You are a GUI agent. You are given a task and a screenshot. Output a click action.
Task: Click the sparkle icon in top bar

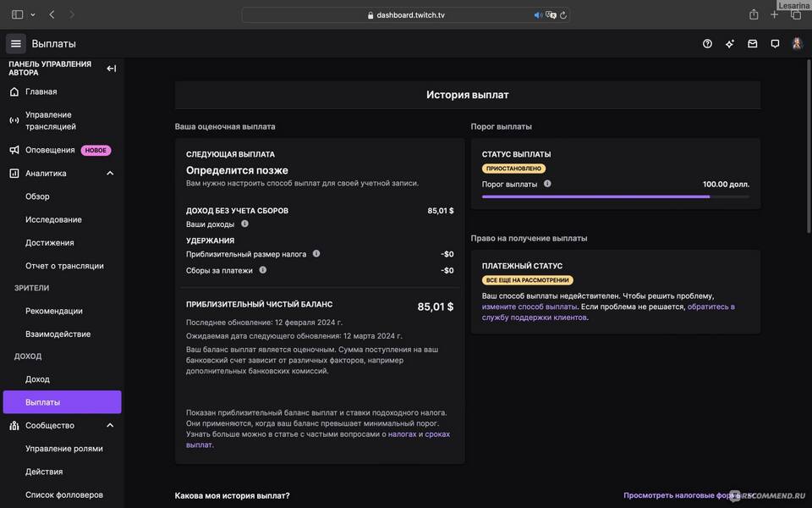[x=730, y=44]
